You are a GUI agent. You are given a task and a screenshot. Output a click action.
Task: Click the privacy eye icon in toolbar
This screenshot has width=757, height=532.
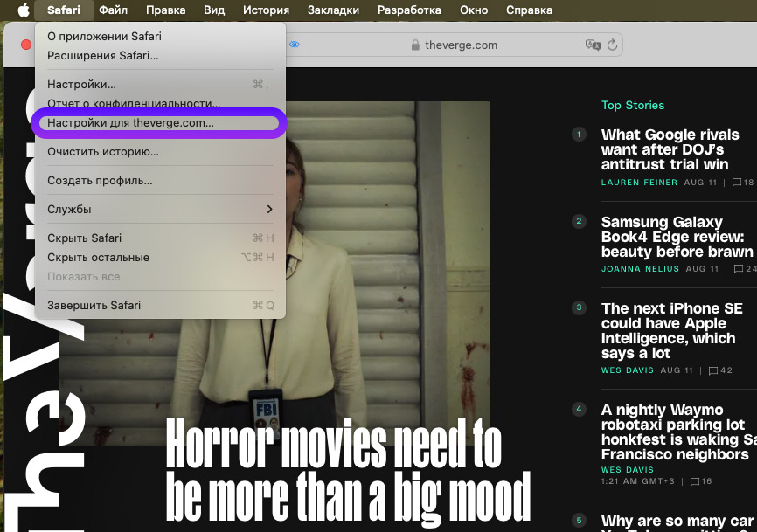click(295, 45)
